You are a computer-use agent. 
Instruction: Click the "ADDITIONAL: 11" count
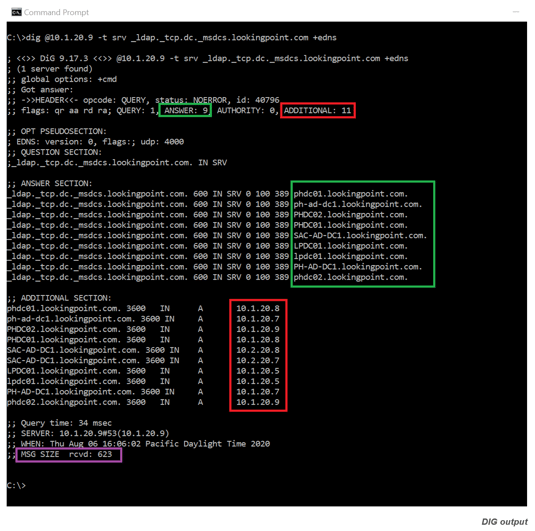(x=317, y=111)
